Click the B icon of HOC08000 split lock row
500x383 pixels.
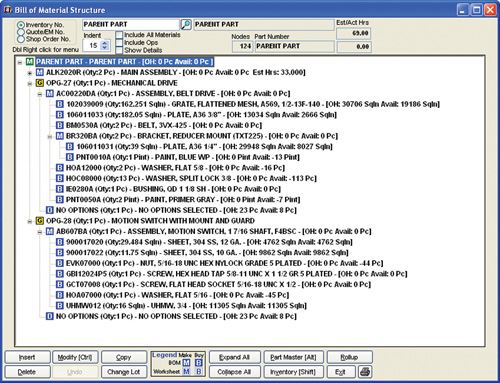click(x=60, y=178)
